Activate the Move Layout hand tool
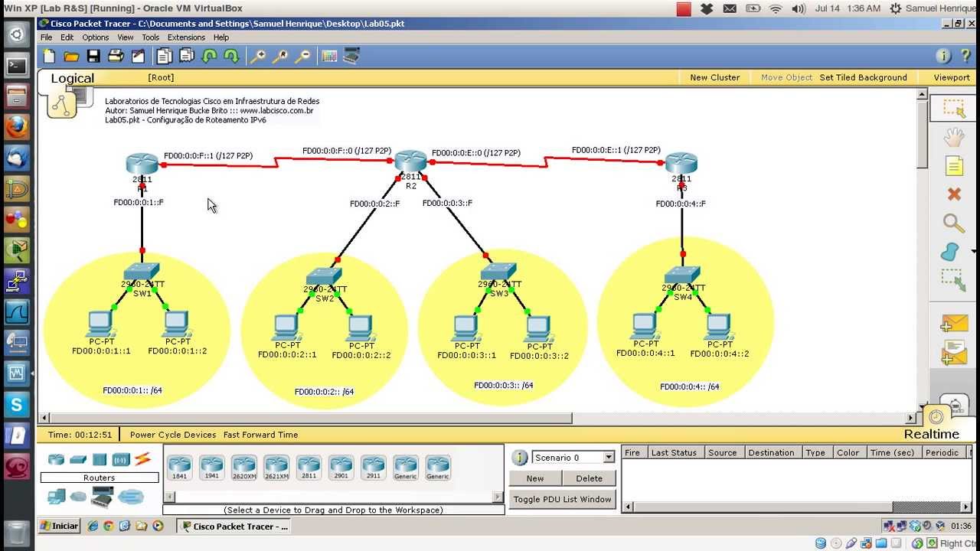Screen dimensions: 980x551 (x=953, y=138)
